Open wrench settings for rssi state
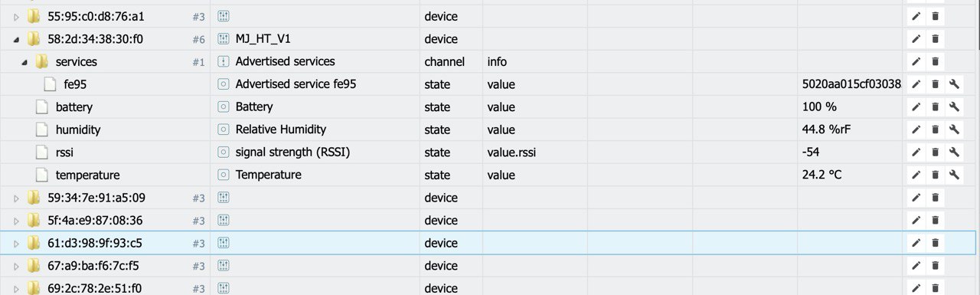Screen dimensions: 980x295 tap(954, 152)
